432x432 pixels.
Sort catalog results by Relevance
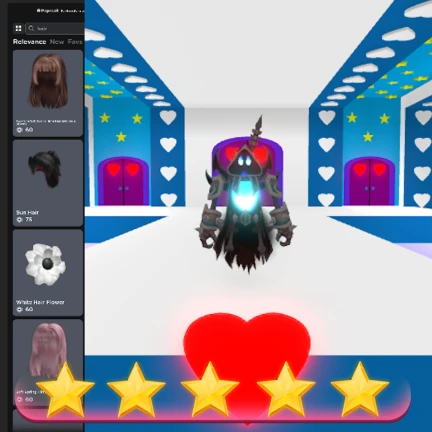[29, 42]
